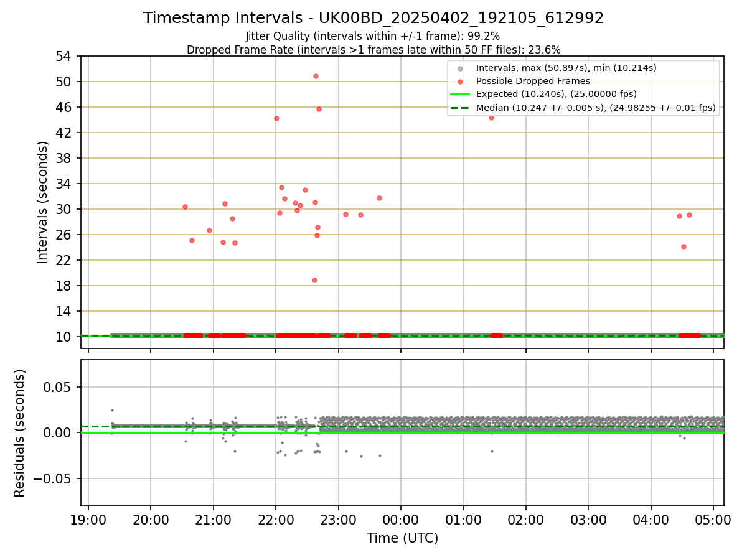
Task: Click x-axis tick label '22:00'
Action: pyautogui.click(x=276, y=519)
